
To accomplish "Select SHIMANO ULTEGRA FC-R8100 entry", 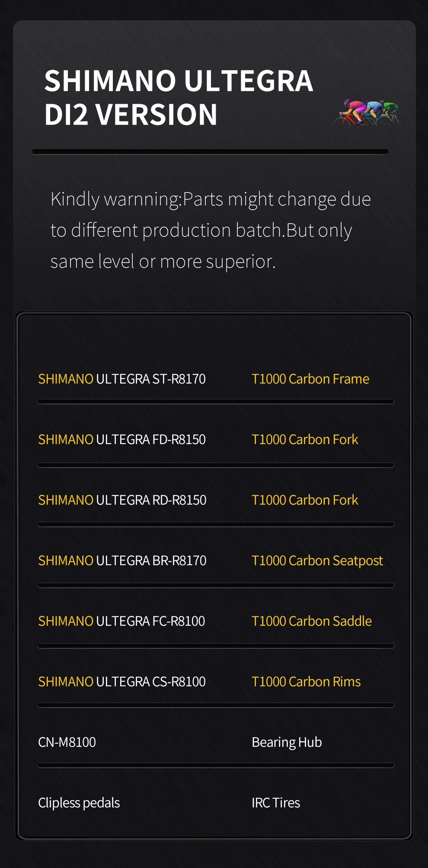I will pos(121,621).
